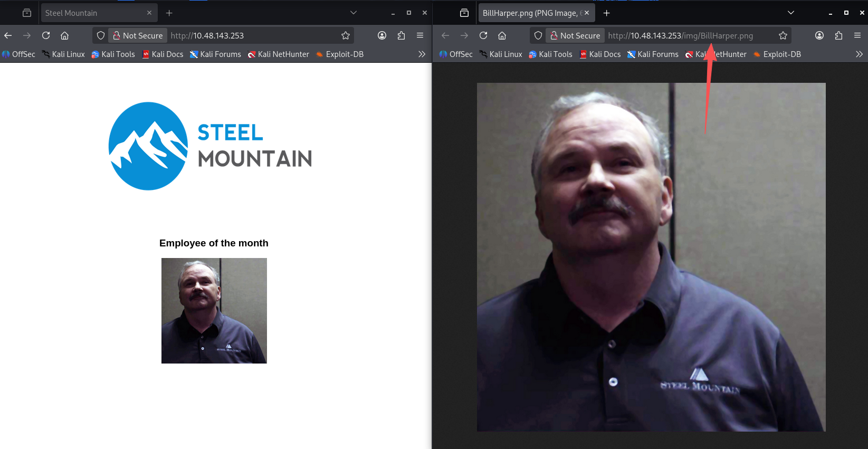Expand the bookmarks overflow chevron in left browser
This screenshot has width=868, height=449.
tap(422, 54)
